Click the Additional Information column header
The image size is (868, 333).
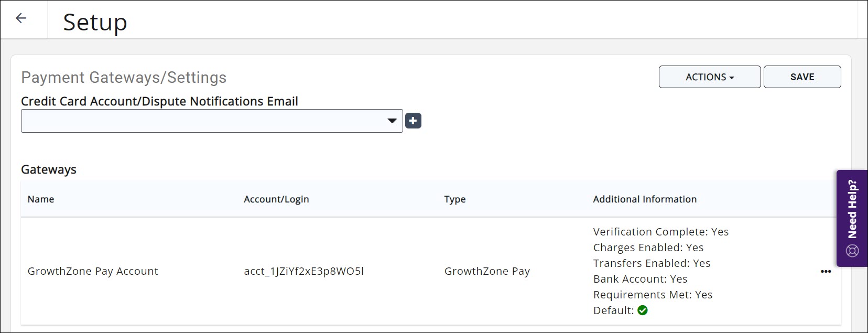645,199
